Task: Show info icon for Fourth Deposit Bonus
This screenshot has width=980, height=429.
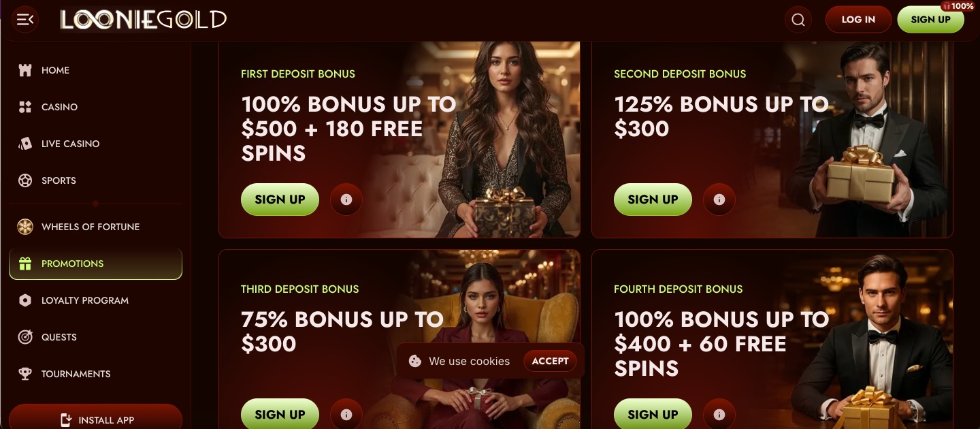Action: coord(719,414)
